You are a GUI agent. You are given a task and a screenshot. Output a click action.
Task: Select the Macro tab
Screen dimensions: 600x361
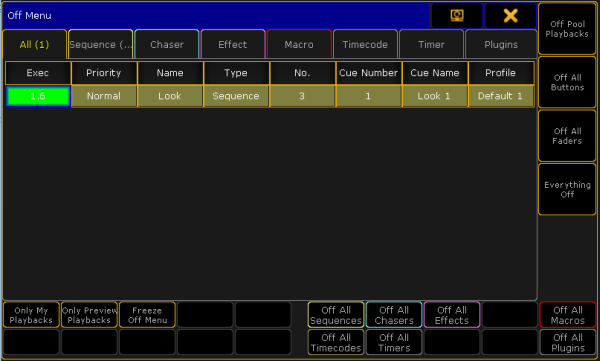pyautogui.click(x=299, y=44)
